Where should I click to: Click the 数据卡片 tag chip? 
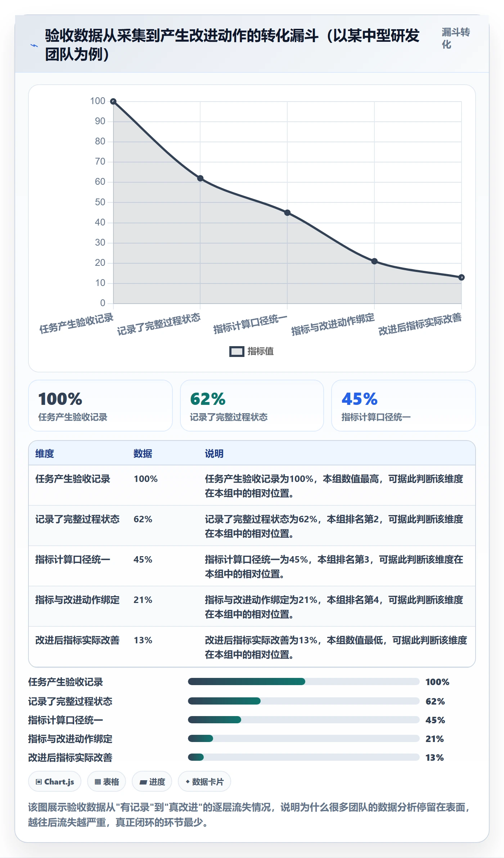(204, 782)
